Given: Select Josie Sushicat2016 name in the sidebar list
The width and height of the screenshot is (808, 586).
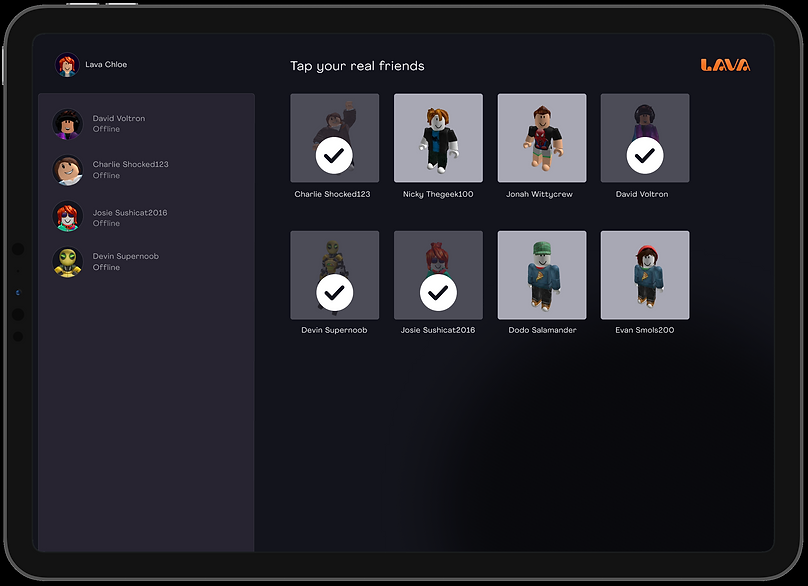Looking at the screenshot, I should click(x=130, y=212).
